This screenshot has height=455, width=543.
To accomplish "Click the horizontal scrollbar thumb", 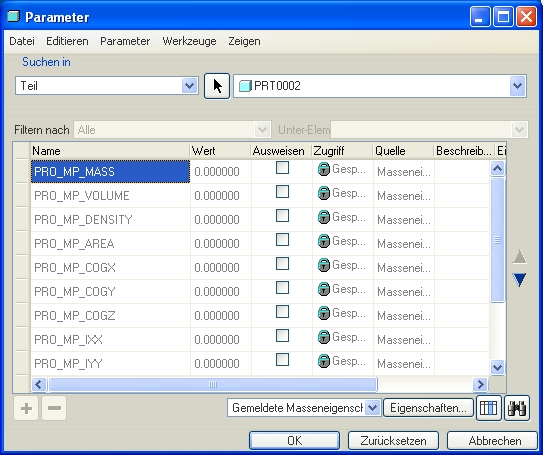I will [x=213, y=384].
